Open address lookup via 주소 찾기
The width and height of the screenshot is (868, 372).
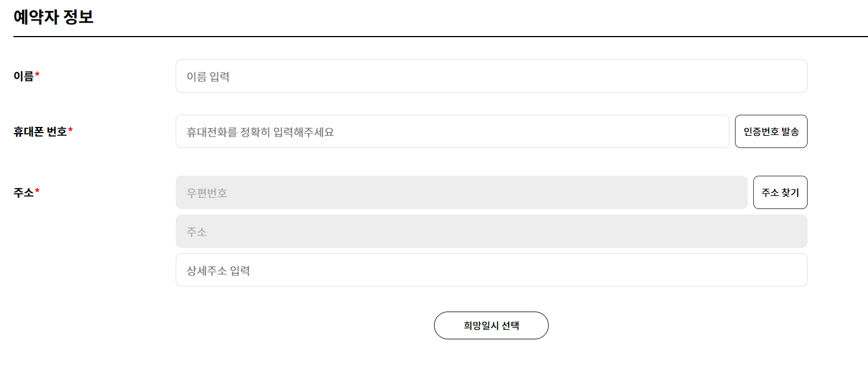[780, 192]
